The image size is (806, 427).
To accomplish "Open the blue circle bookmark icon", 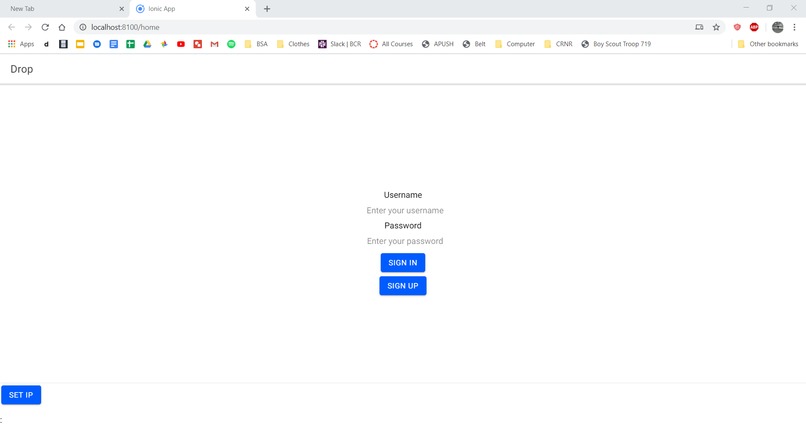I will [97, 44].
